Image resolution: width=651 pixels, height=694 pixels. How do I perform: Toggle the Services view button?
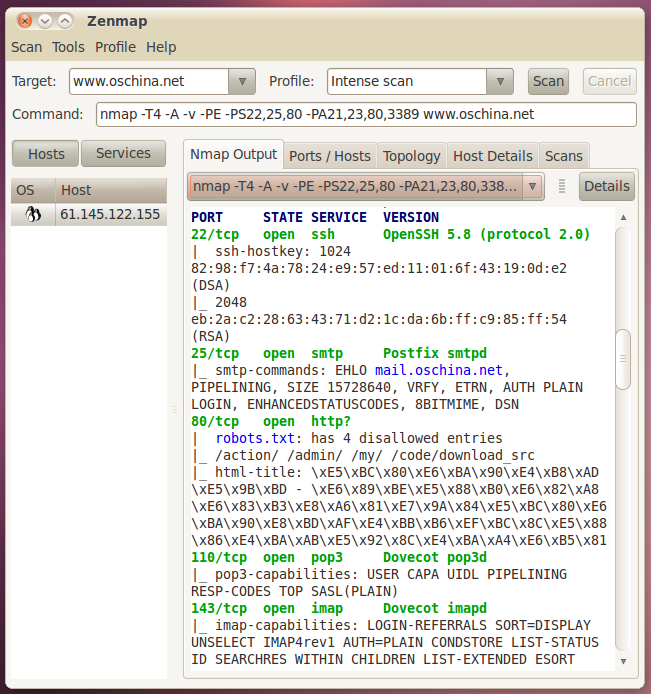pyautogui.click(x=123, y=153)
